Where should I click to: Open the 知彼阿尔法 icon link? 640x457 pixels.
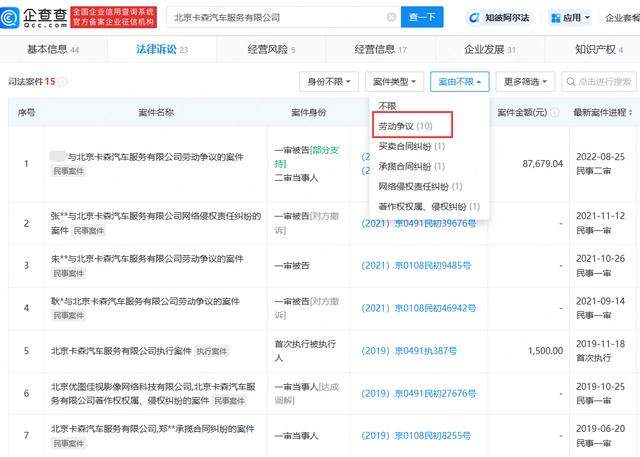474,18
